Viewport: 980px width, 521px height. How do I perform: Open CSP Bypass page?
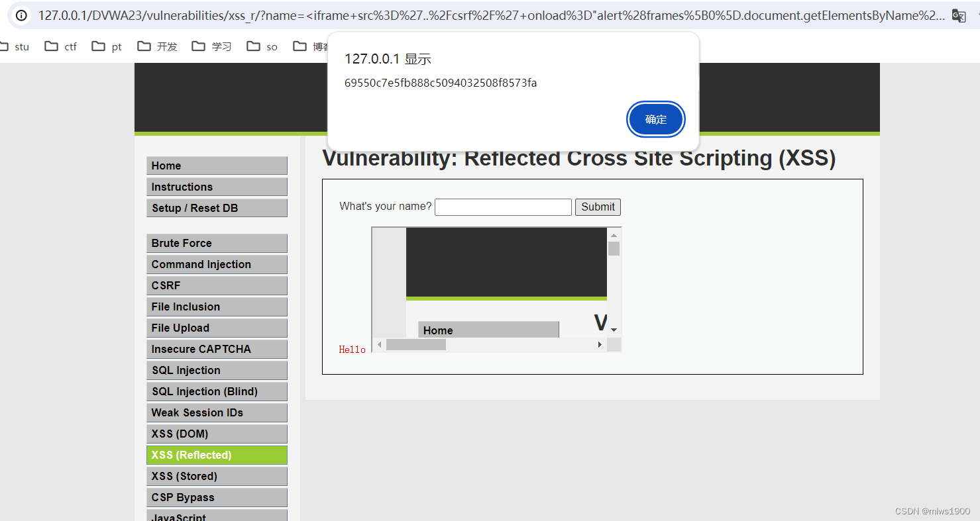coord(217,497)
